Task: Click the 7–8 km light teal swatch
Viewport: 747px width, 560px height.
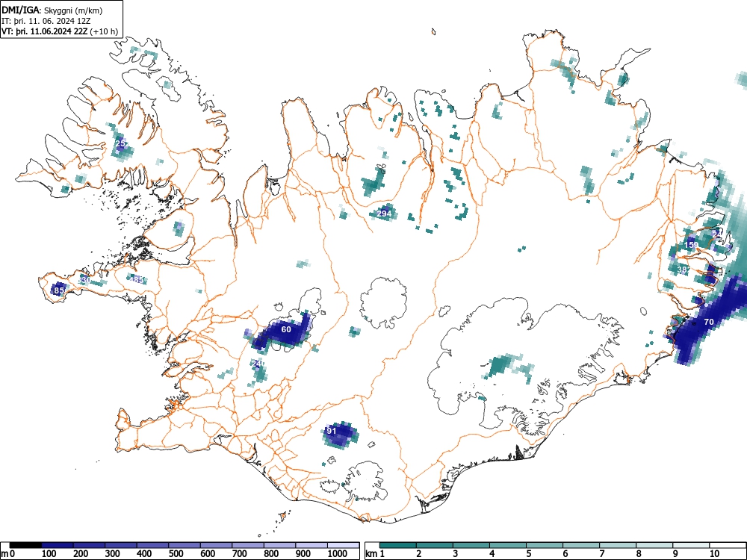Action: coord(618,545)
